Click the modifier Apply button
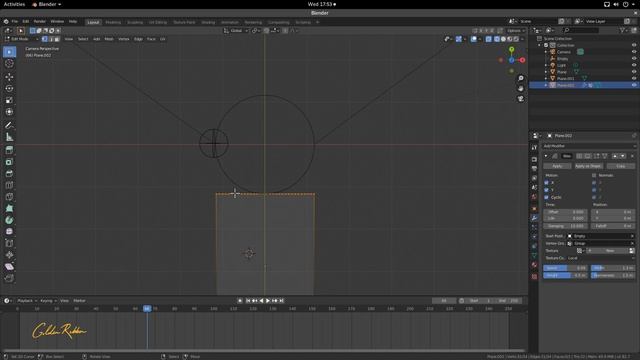This screenshot has width=640, height=360. pos(557,166)
